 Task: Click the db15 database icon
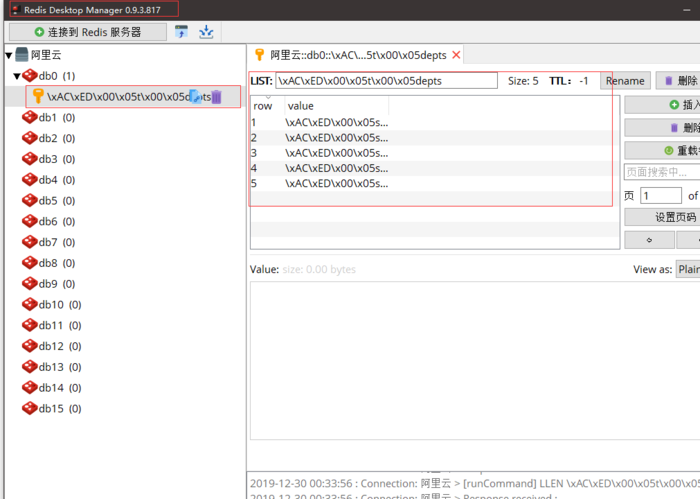30,408
